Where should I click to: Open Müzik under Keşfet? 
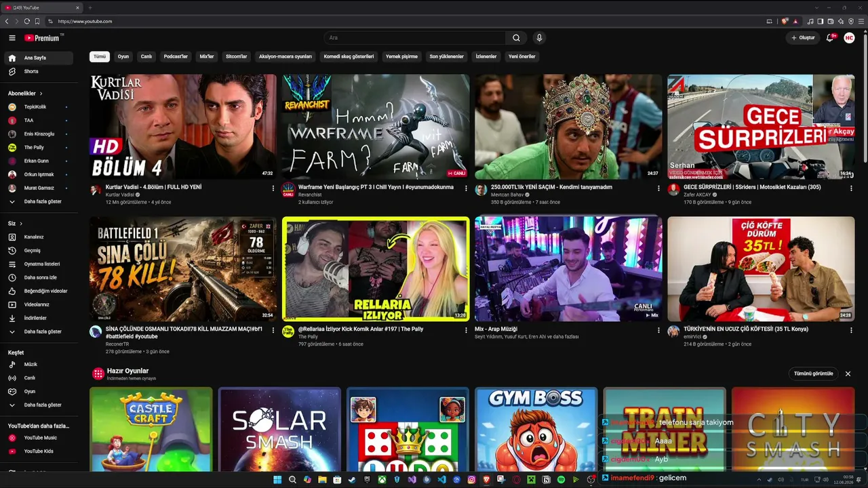tap(39, 364)
